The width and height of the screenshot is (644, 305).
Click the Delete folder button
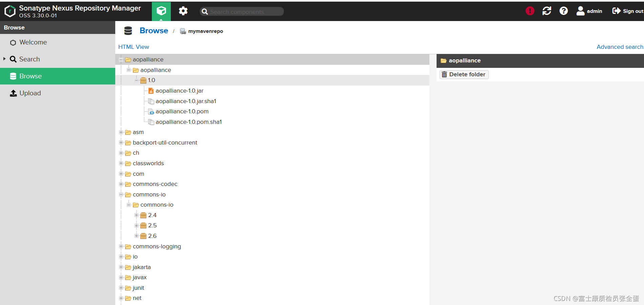tap(464, 75)
